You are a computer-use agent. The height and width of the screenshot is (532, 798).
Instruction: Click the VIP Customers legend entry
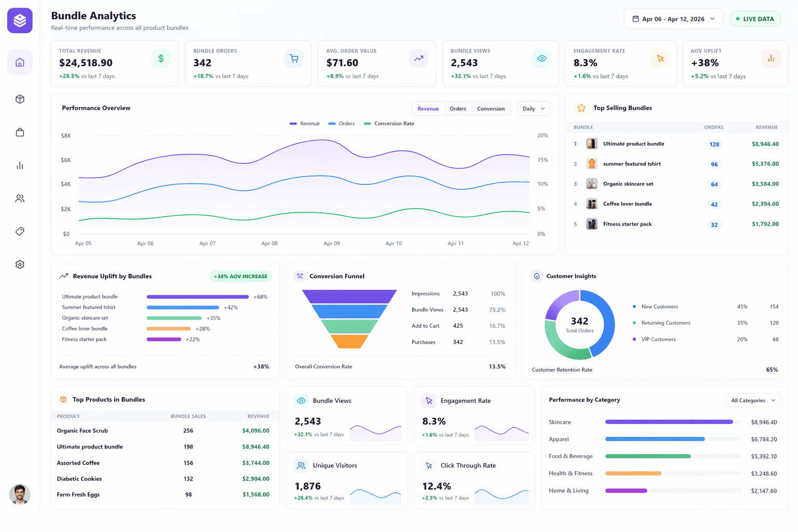(706, 340)
